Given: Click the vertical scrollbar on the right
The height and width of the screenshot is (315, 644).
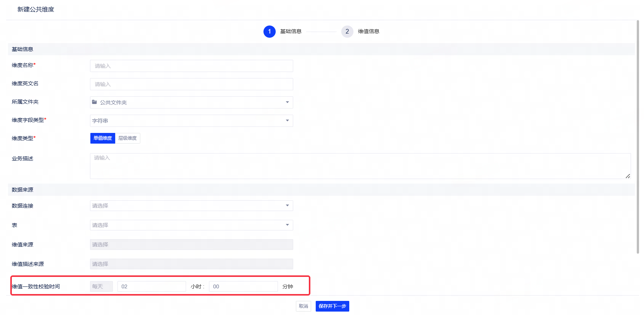Looking at the screenshot, I should (638, 137).
